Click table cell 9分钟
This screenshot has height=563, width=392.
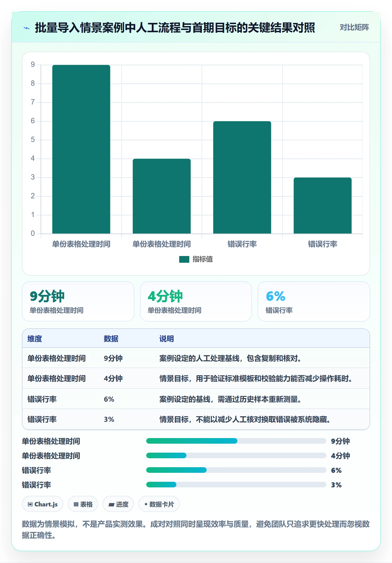pos(113,358)
